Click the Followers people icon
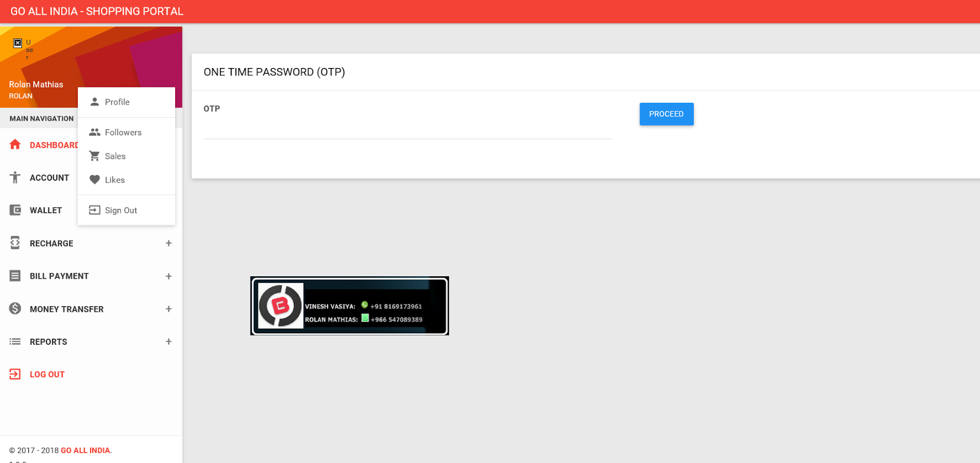 (x=94, y=132)
